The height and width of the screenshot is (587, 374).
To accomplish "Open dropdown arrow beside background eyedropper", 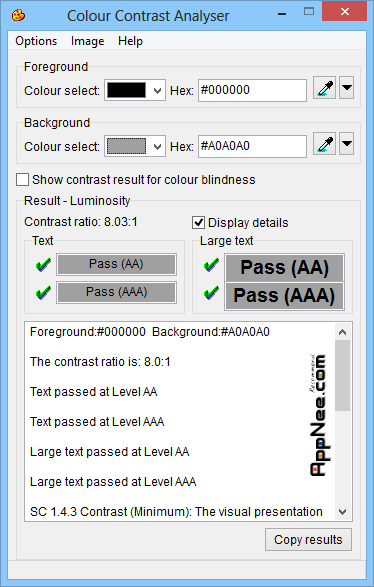I will pyautogui.click(x=347, y=144).
